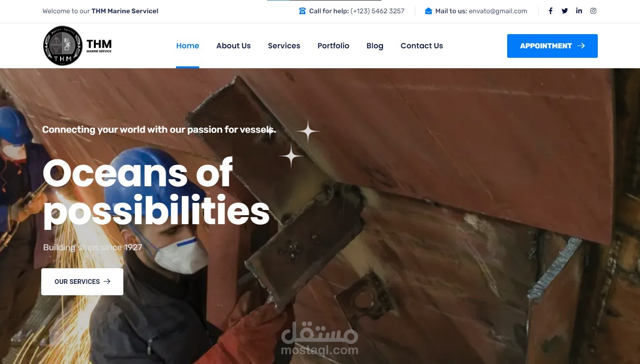Click the blue APPOINTMENT button

552,46
